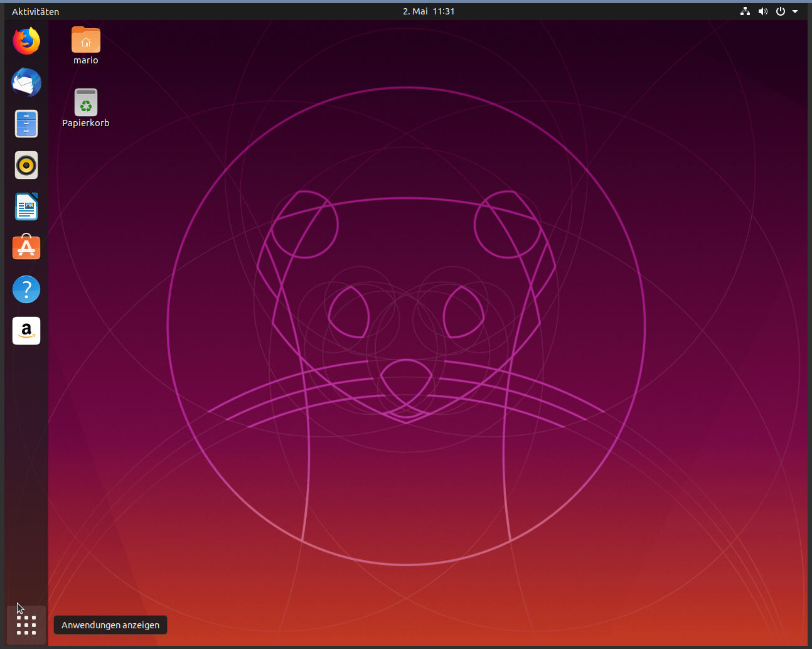Expand the system menu arrow
This screenshot has height=649, width=812.
coord(795,11)
